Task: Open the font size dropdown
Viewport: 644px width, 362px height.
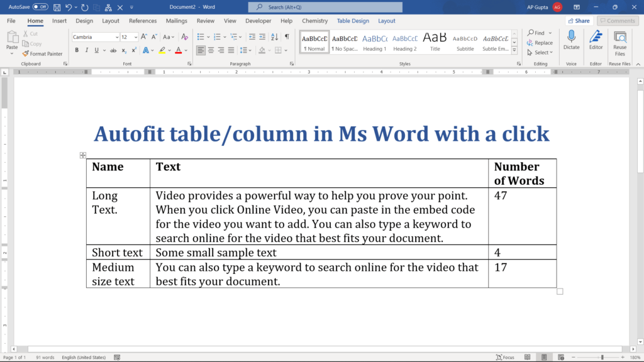Action: coord(135,37)
